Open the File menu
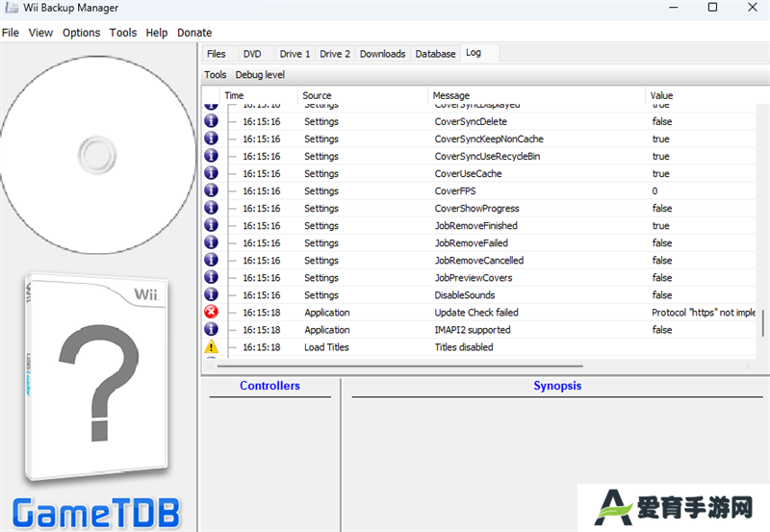This screenshot has height=532, width=770. coord(11,33)
